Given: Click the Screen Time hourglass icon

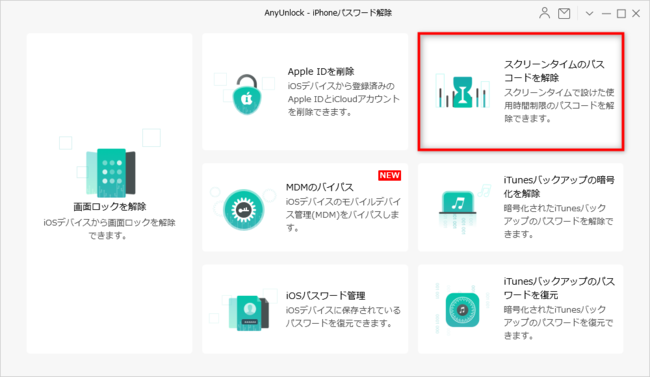Looking at the screenshot, I should [x=463, y=92].
